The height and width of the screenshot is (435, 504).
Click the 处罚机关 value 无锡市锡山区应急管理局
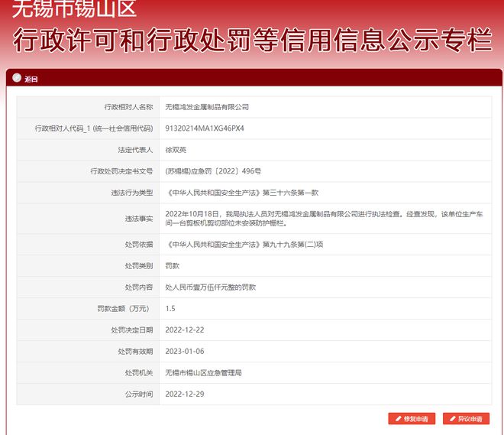203,373
